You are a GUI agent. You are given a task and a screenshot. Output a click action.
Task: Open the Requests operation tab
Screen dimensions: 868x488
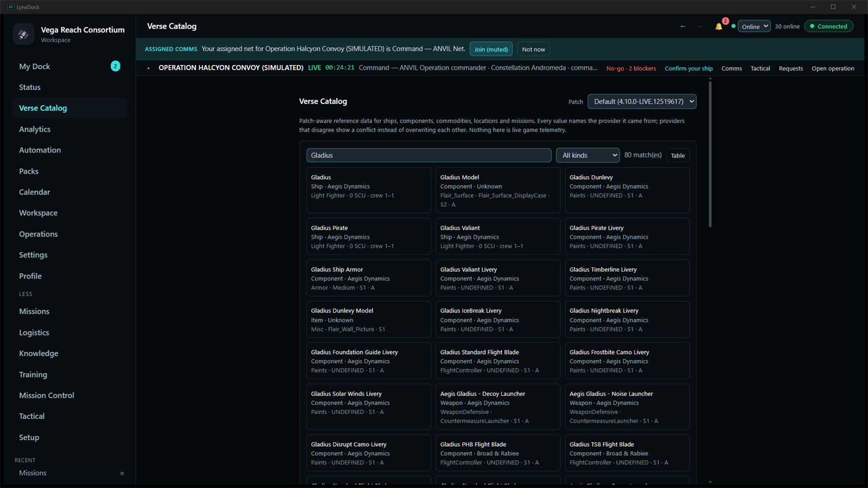(x=790, y=68)
